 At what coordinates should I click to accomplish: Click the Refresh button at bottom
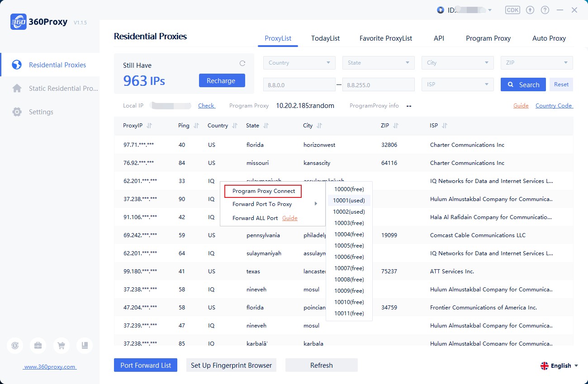[x=322, y=365]
